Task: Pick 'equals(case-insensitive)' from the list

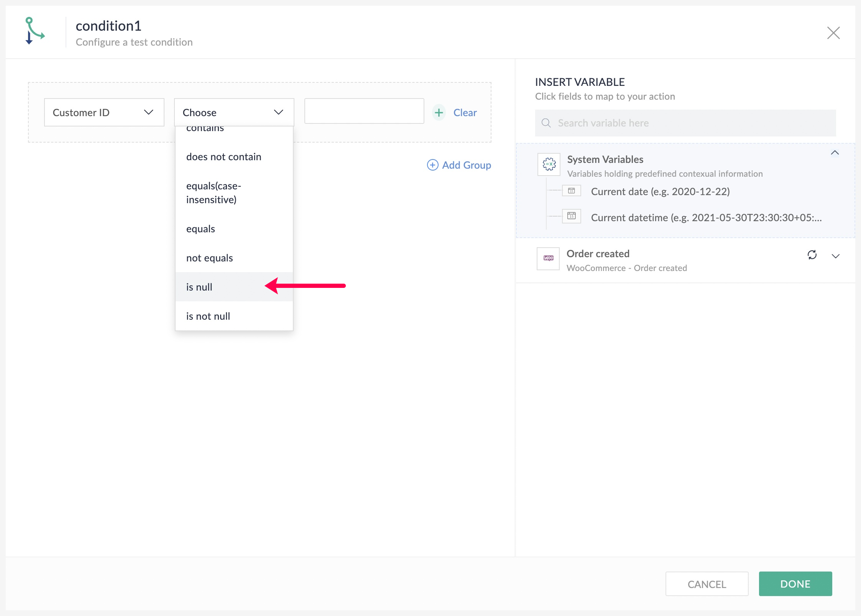Action: point(213,193)
